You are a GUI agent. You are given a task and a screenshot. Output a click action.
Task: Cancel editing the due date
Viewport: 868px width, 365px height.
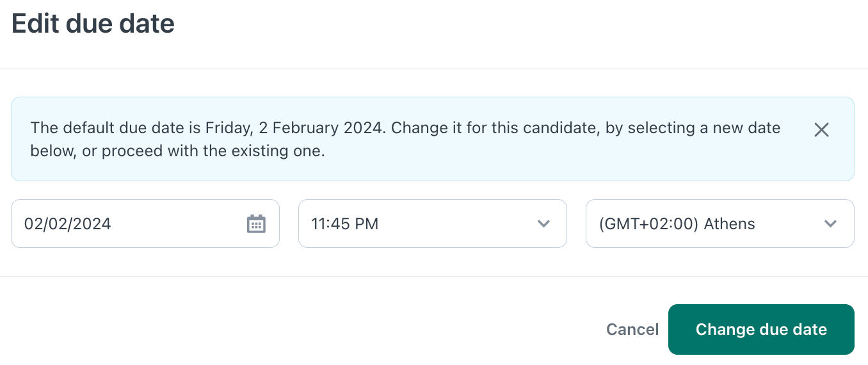(632, 329)
